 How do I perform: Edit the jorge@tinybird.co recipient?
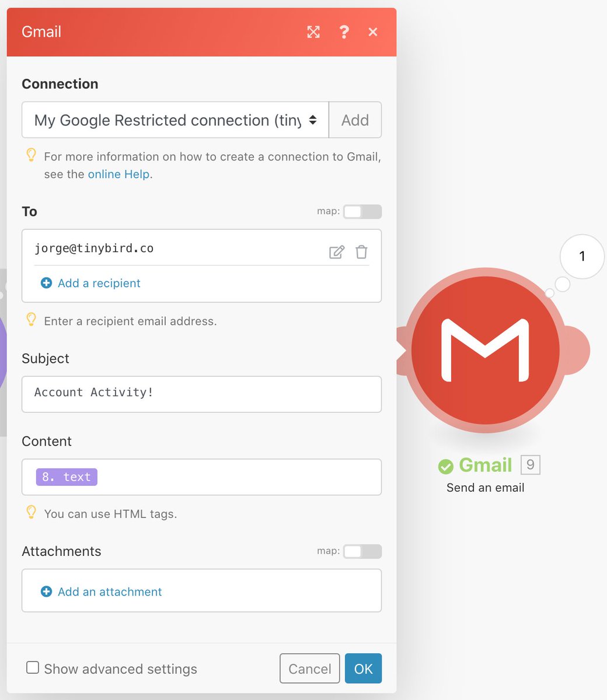(336, 251)
